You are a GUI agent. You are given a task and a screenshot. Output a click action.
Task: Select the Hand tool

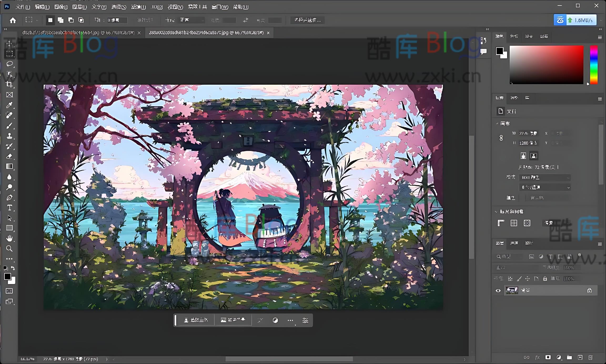click(9, 238)
